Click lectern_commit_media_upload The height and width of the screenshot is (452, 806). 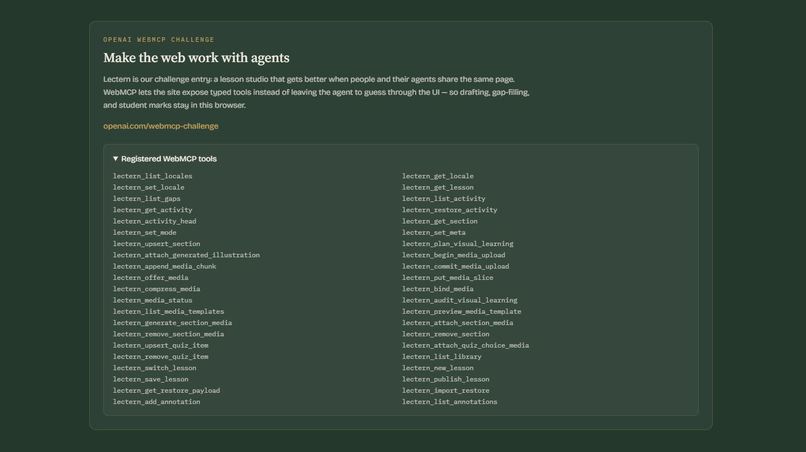[x=456, y=266]
